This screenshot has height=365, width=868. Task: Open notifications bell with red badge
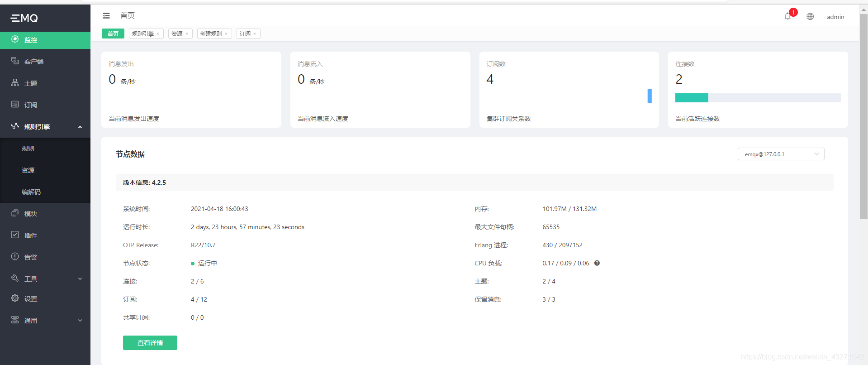(x=787, y=16)
